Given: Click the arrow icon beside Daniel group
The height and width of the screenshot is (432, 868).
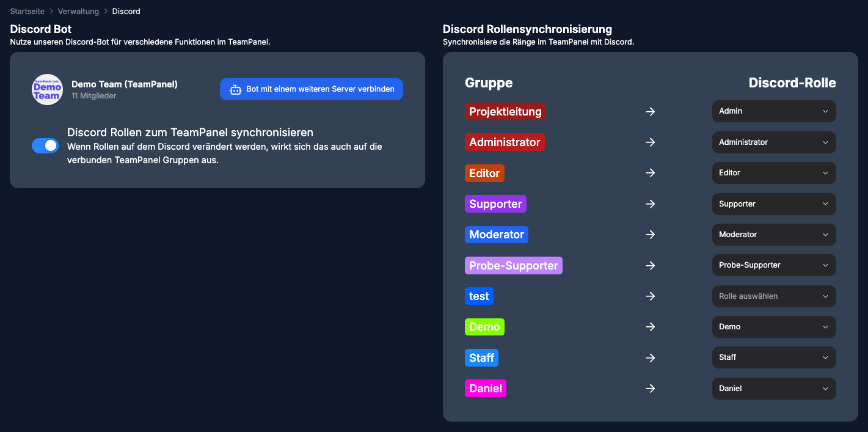Looking at the screenshot, I should (651, 389).
